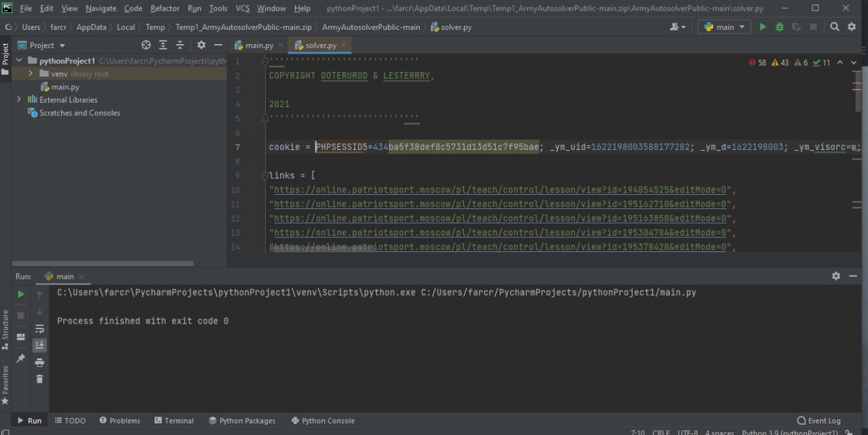868x435 pixels.
Task: Open the Python Console tool window
Action: pos(323,421)
